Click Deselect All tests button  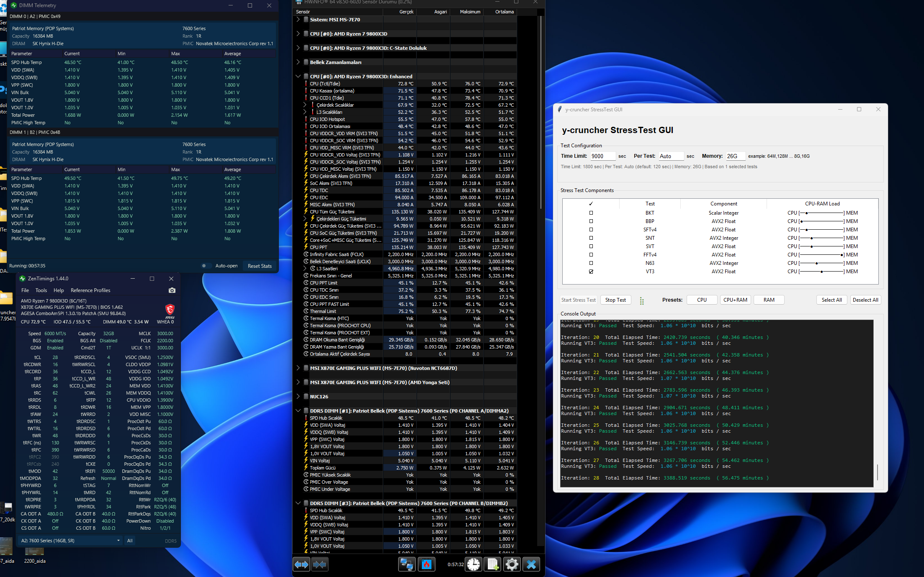pos(865,300)
